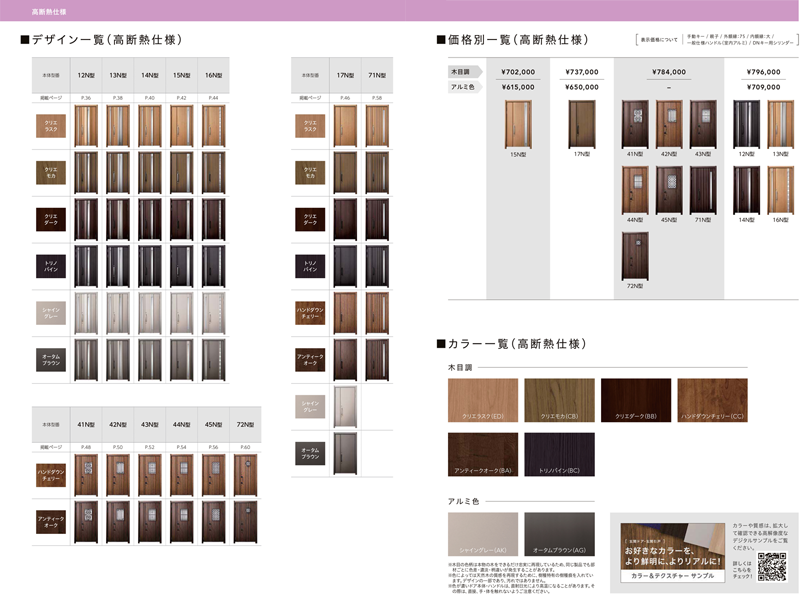Select the クリエラスク(ED) wood swatch
Screen dimensions: 800x603
coord(482,400)
